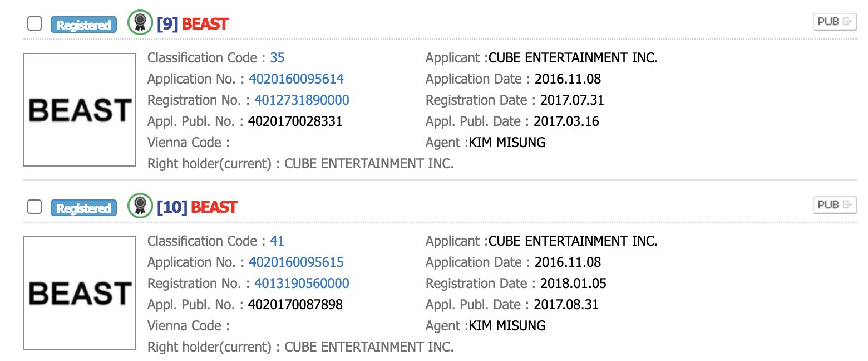
Task: Open the [10] BEAST title link
Action: pyautogui.click(x=197, y=207)
